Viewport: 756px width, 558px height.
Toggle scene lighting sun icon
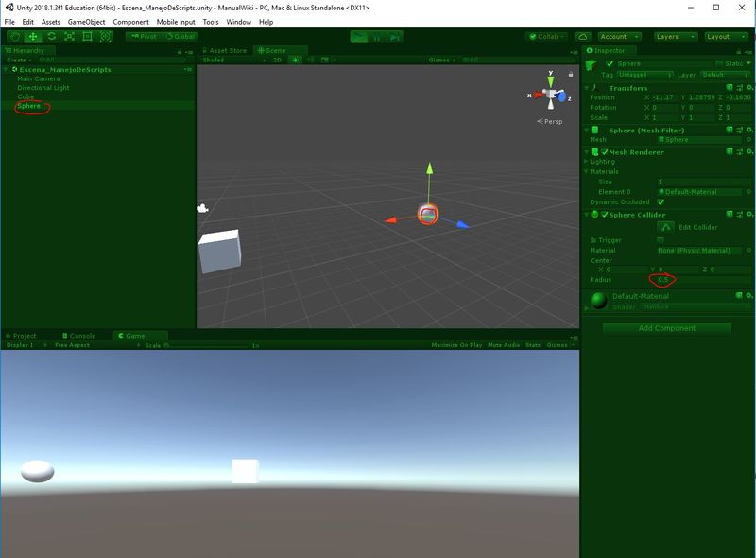click(x=295, y=60)
